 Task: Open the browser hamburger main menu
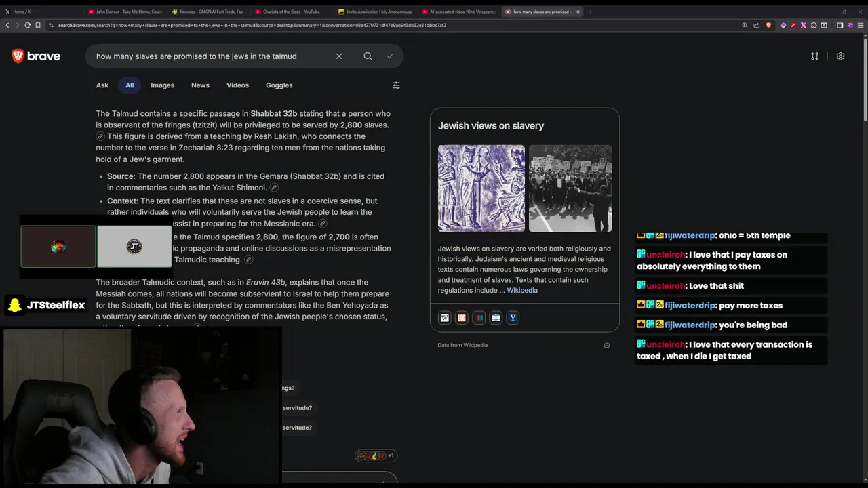[x=861, y=25]
